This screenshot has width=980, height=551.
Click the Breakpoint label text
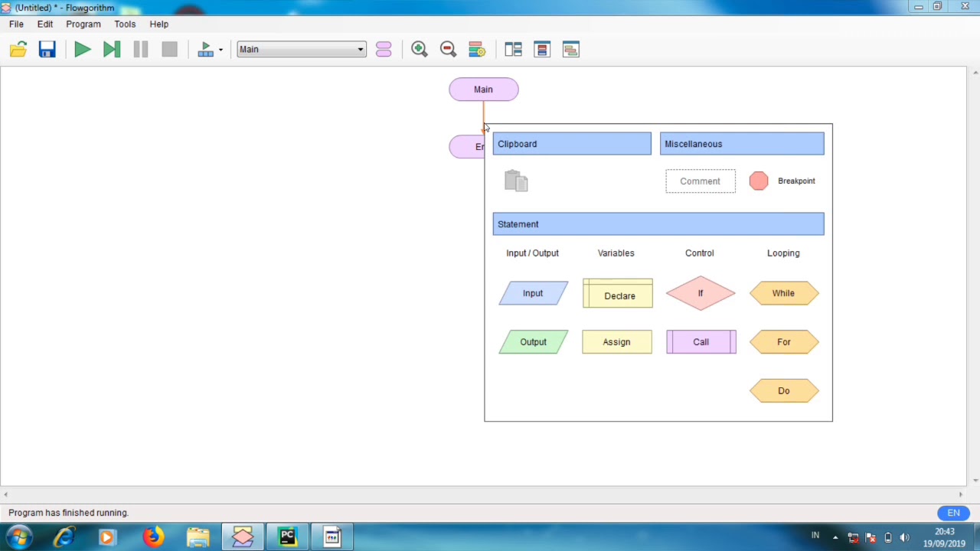pos(796,181)
